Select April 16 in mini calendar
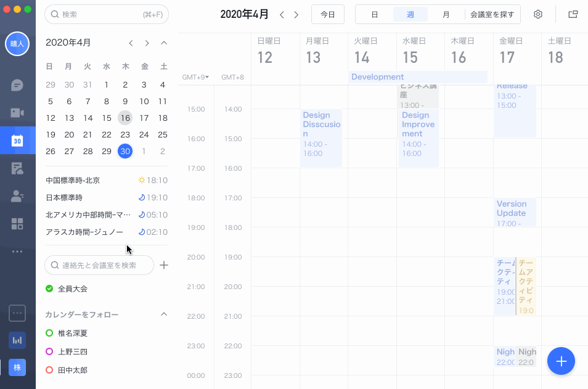Image resolution: width=588 pixels, height=389 pixels. point(125,118)
